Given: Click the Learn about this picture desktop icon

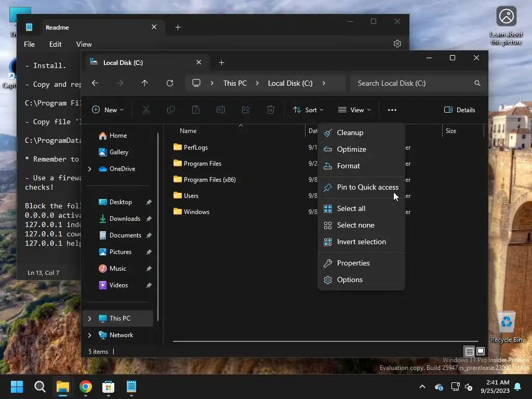Looking at the screenshot, I should tap(506, 26).
